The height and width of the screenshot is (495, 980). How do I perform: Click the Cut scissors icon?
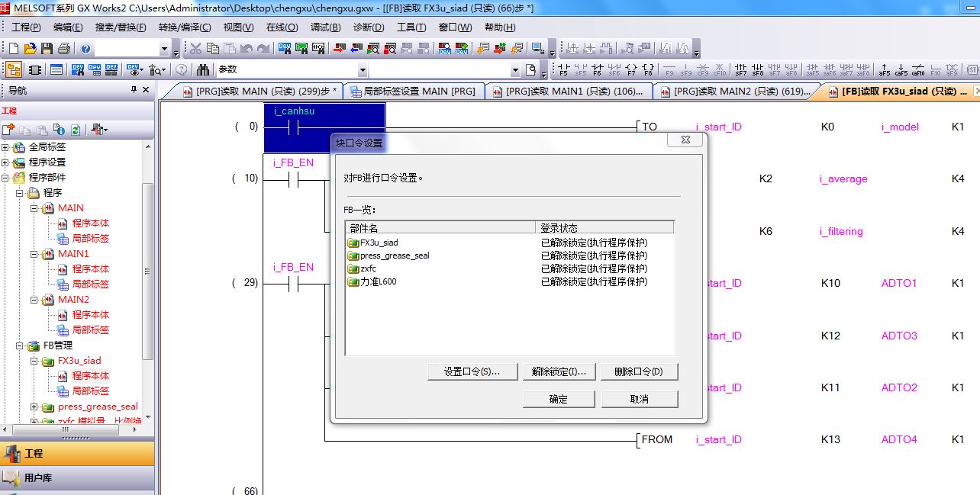point(195,49)
